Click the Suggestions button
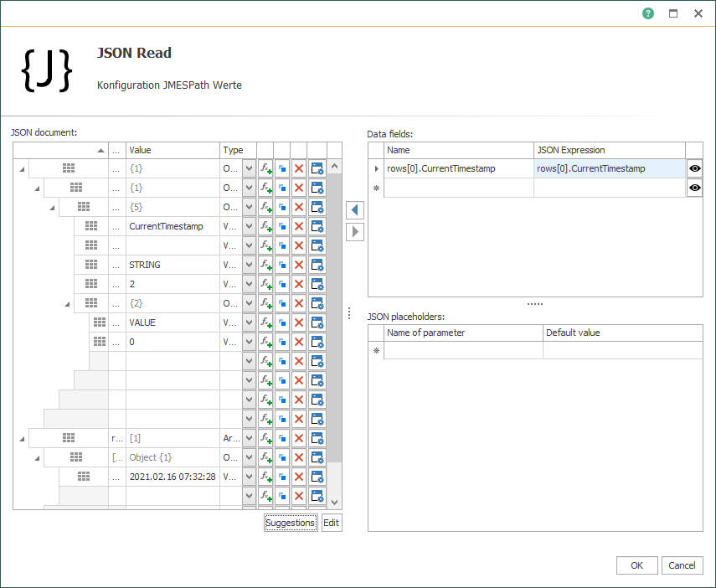 coord(290,523)
